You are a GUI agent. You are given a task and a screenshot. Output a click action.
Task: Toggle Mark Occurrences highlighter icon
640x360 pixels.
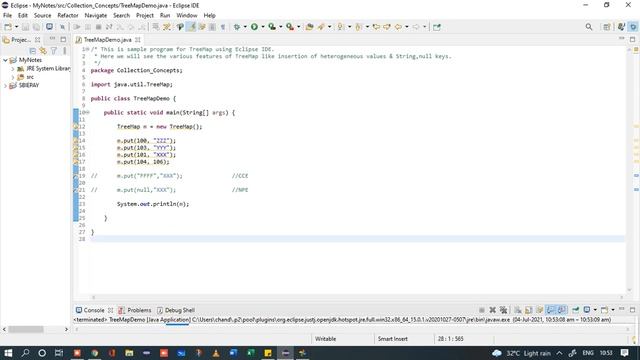(191, 27)
